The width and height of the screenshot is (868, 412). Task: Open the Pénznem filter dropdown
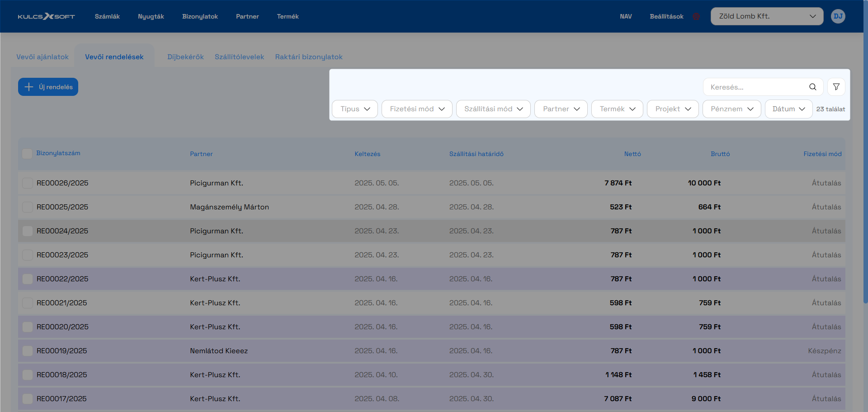[732, 109]
